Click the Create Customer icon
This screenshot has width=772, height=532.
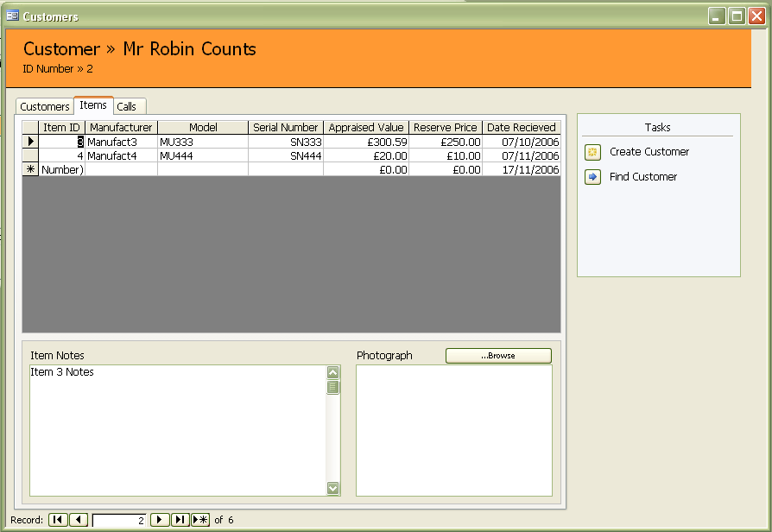(x=592, y=152)
